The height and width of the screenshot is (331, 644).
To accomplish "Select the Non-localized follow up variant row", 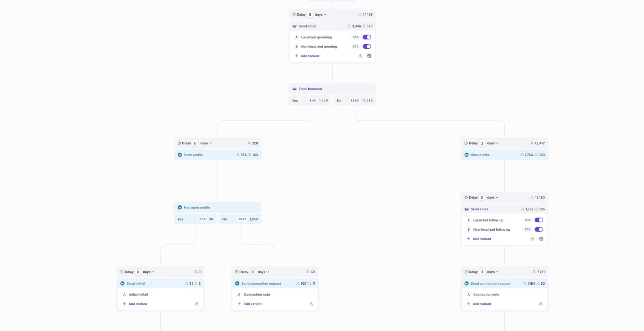I will click(504, 230).
